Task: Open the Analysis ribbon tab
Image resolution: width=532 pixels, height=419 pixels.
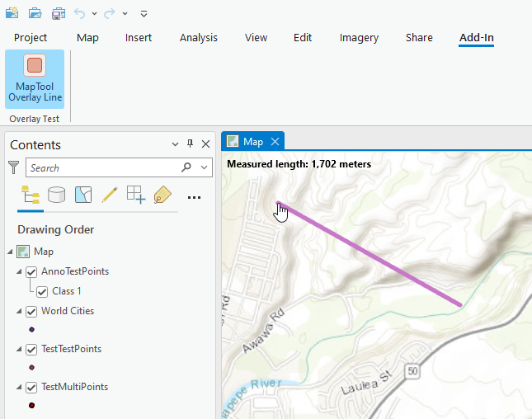Action: click(x=198, y=38)
